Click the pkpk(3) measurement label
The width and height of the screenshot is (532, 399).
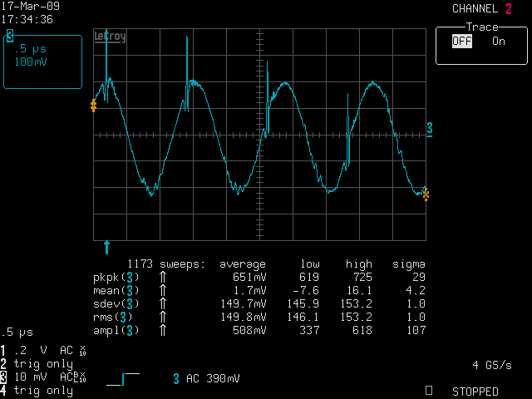(116, 278)
